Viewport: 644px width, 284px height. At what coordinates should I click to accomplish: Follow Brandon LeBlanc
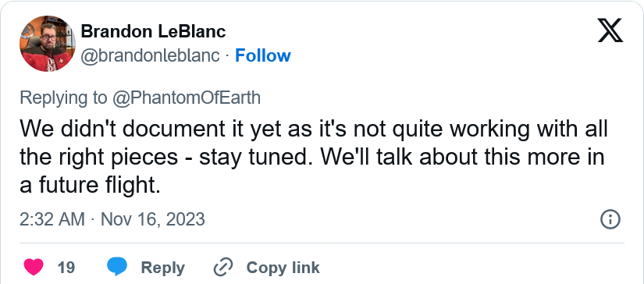[x=263, y=56]
